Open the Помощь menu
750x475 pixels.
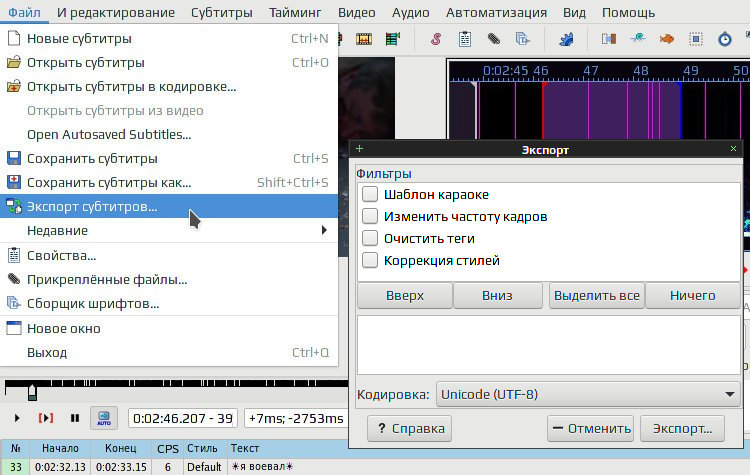[x=628, y=12]
